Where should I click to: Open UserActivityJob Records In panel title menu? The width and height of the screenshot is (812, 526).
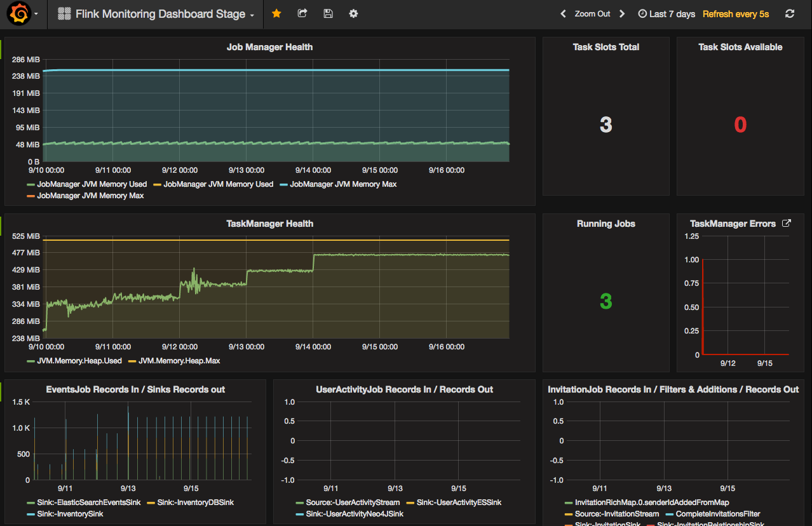click(x=404, y=389)
